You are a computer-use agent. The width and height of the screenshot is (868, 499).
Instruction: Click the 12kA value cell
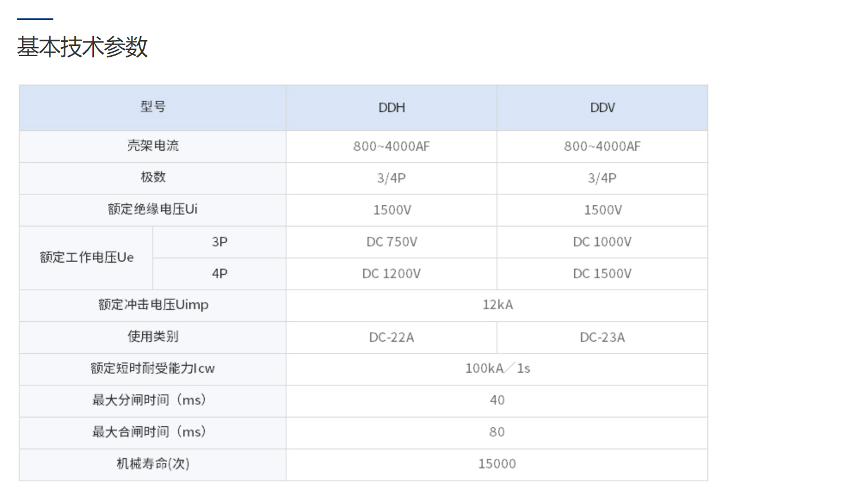click(497, 305)
